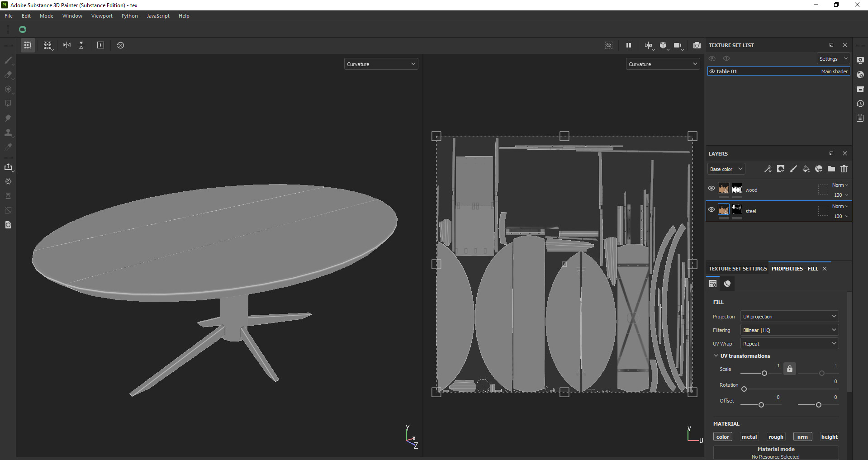Image resolution: width=868 pixels, height=460 pixels.
Task: Open the Substance 3D assets icon
Action: [x=8, y=181]
